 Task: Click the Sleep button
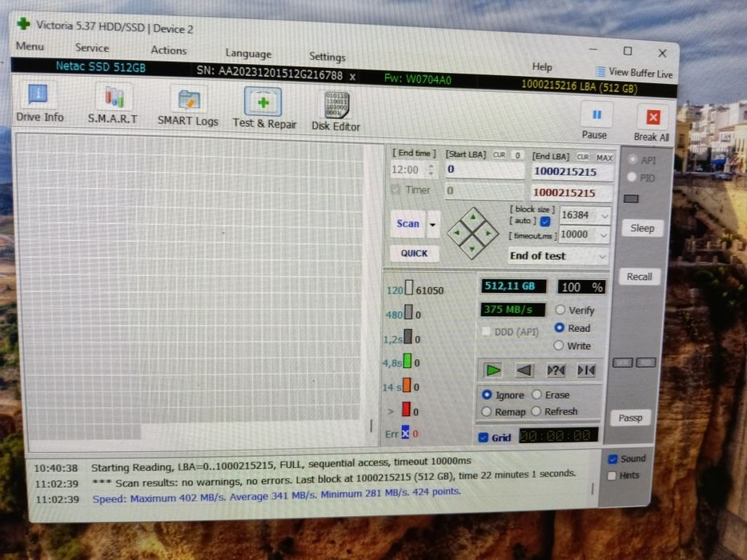(642, 228)
